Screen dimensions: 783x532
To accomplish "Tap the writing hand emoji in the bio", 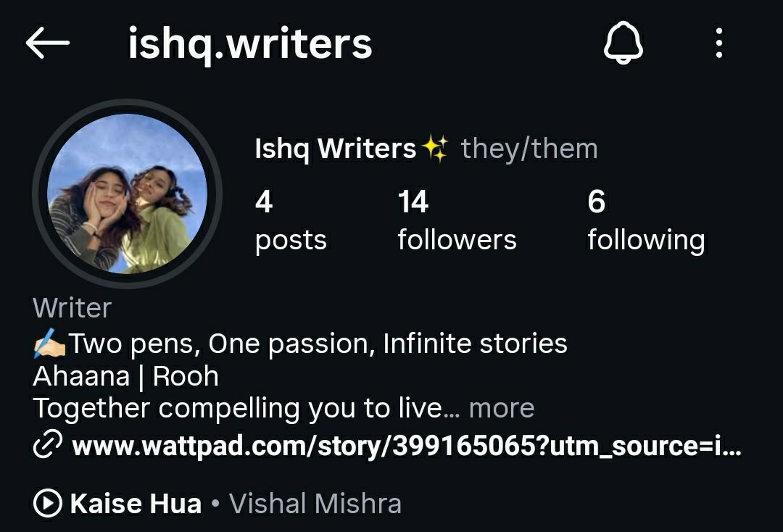I will [x=49, y=344].
